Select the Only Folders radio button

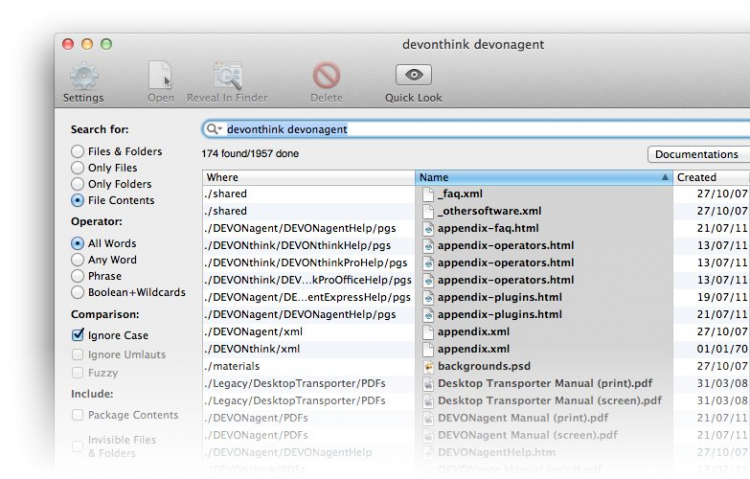(x=77, y=184)
